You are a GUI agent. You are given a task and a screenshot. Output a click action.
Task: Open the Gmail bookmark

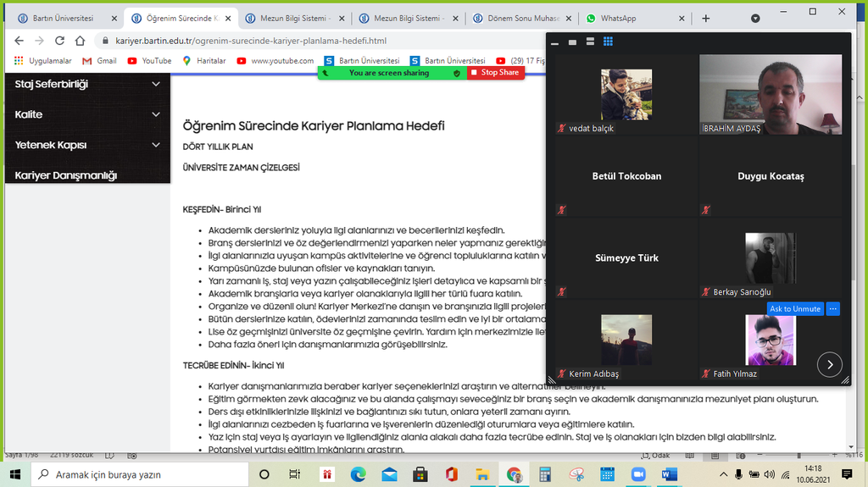pos(100,61)
